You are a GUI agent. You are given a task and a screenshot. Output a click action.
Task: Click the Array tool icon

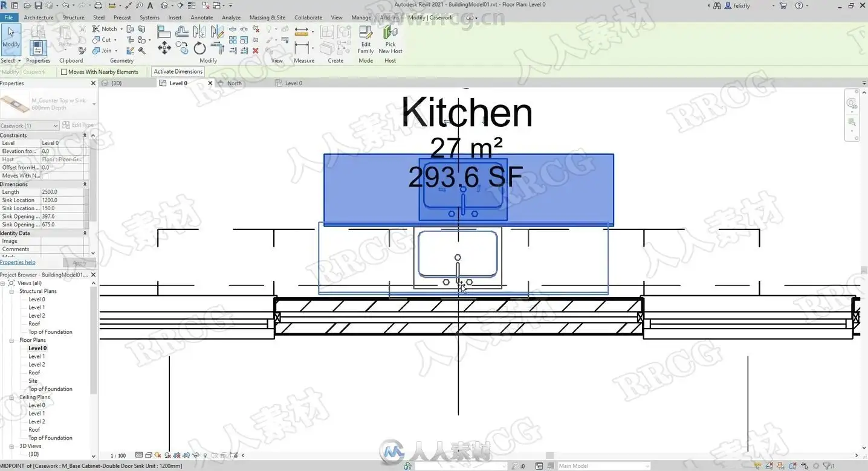coord(233,40)
